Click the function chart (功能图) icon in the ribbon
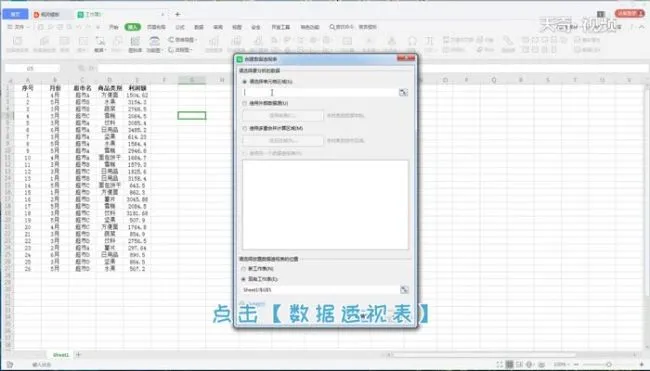650x371 pixels. (154, 44)
